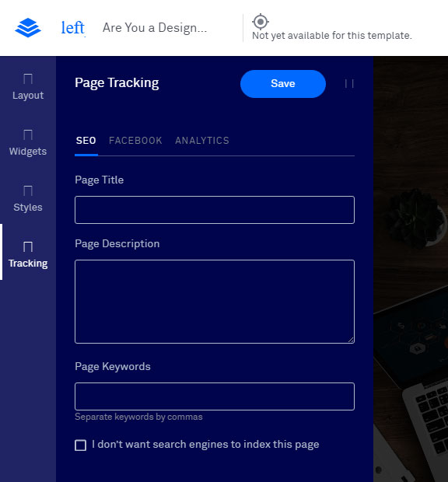Viewport: 448px width, 482px height.
Task: Focus the Page Title input field
Action: point(215,210)
